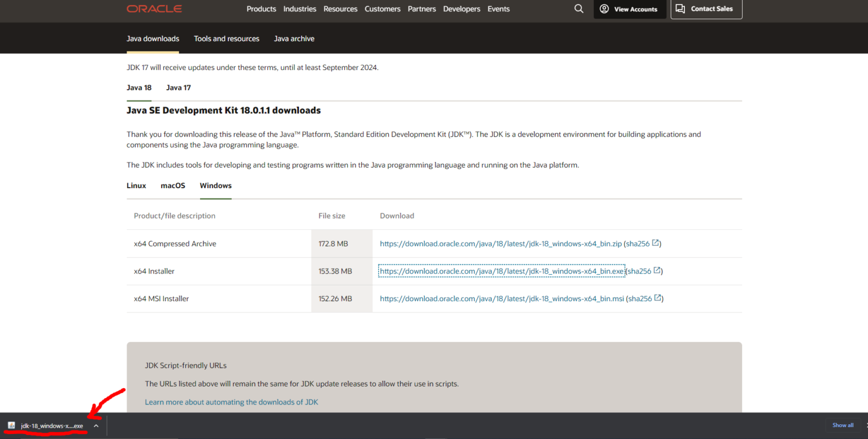Image resolution: width=868 pixels, height=439 pixels.
Task: Open Learn more about automating downloads link
Action: point(232,402)
